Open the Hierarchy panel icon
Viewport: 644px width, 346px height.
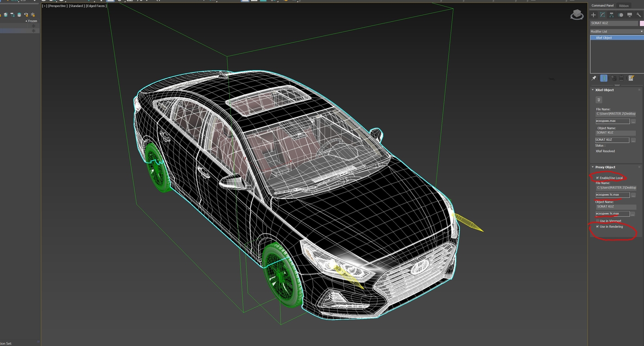pos(611,15)
